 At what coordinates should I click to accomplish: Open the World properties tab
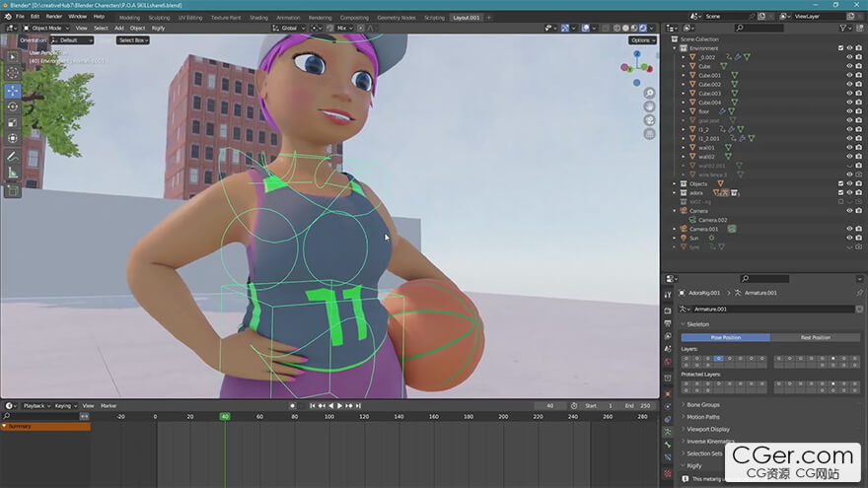(668, 362)
